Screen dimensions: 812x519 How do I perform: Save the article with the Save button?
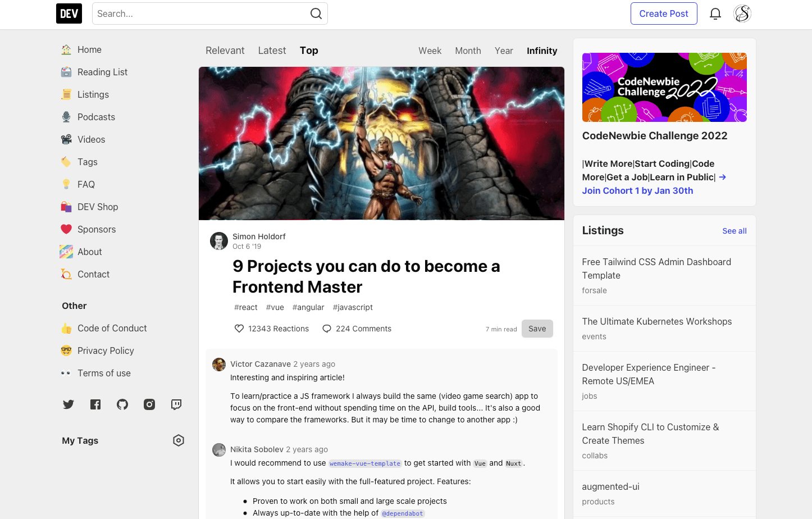(x=537, y=329)
